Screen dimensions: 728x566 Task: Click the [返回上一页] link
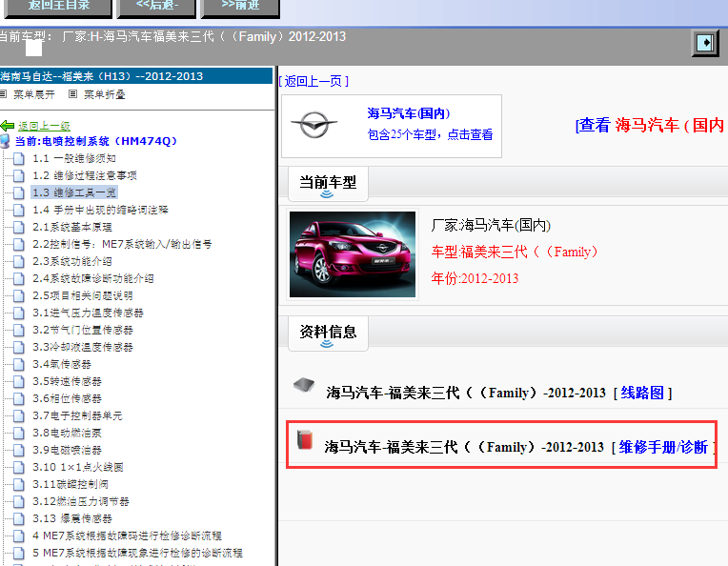[x=313, y=82]
